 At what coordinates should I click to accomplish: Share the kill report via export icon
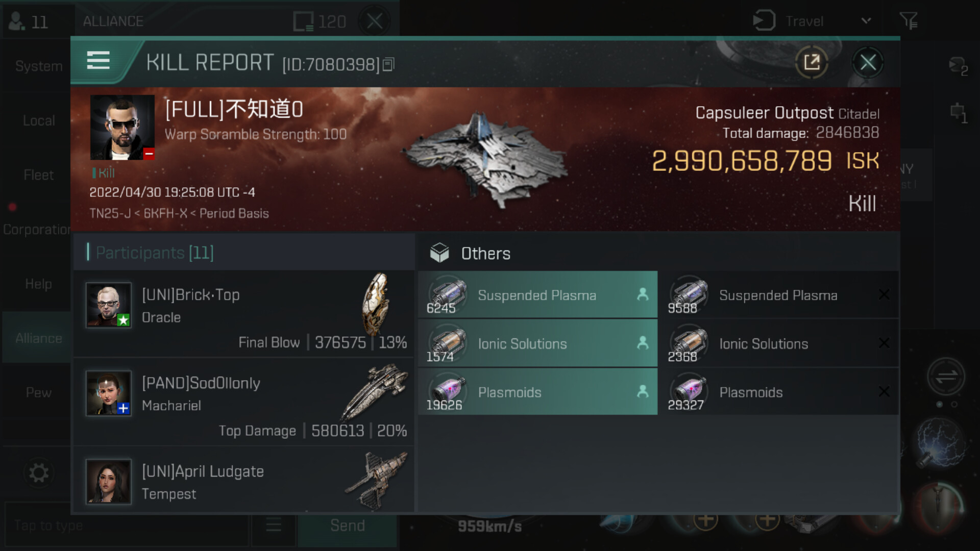click(x=812, y=63)
